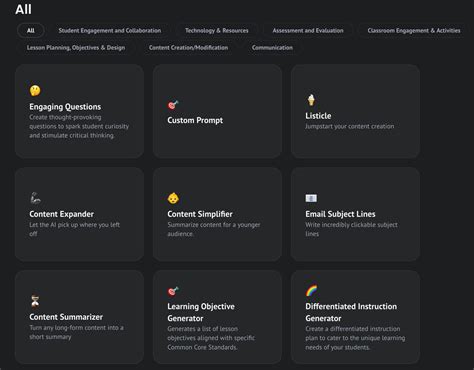Filter by Classroom Engagement & Activities
Screen dimensions: 474x370
414,30
